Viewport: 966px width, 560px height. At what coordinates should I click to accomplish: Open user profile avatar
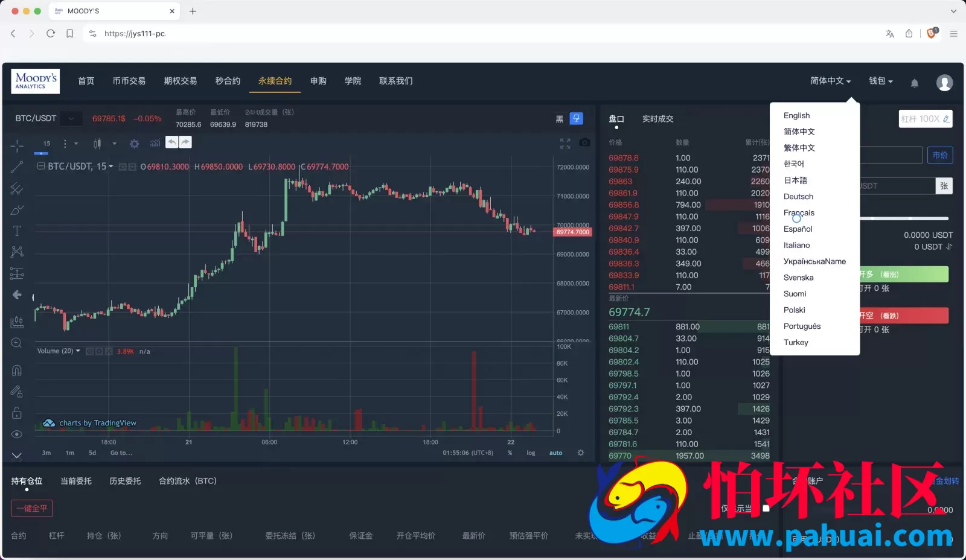[944, 83]
